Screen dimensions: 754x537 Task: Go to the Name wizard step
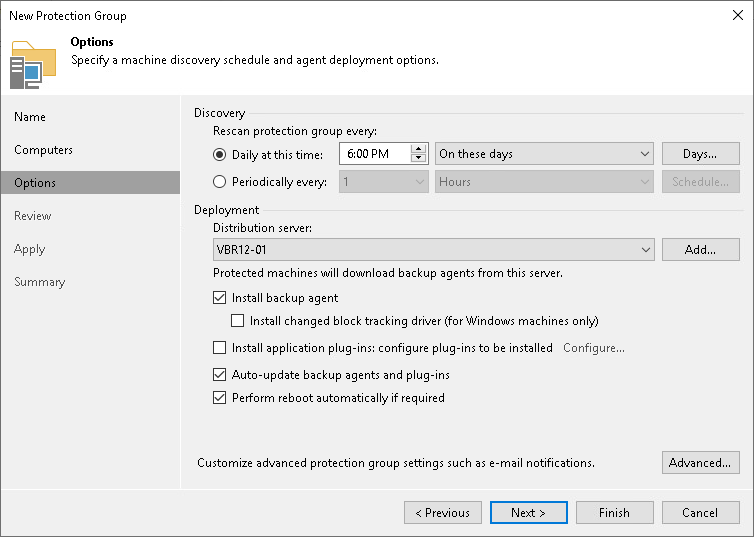coord(30,117)
